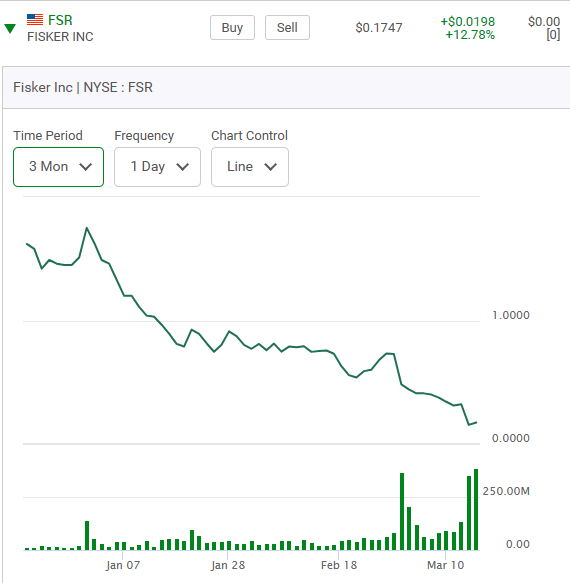
Task: Click the Time Period label
Action: (48, 136)
